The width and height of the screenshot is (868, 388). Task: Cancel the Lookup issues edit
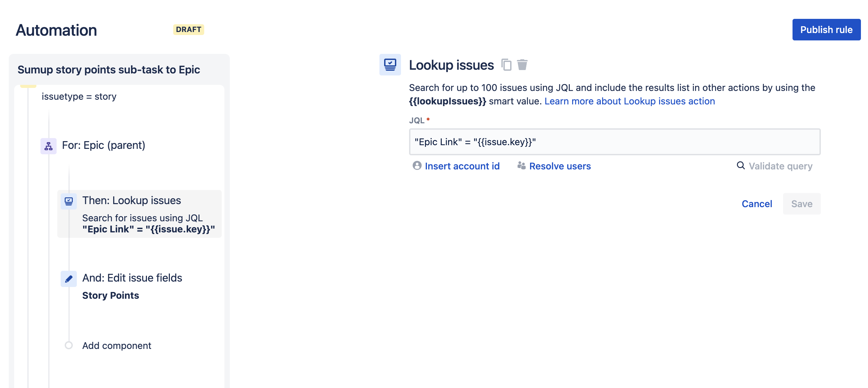[x=756, y=204]
